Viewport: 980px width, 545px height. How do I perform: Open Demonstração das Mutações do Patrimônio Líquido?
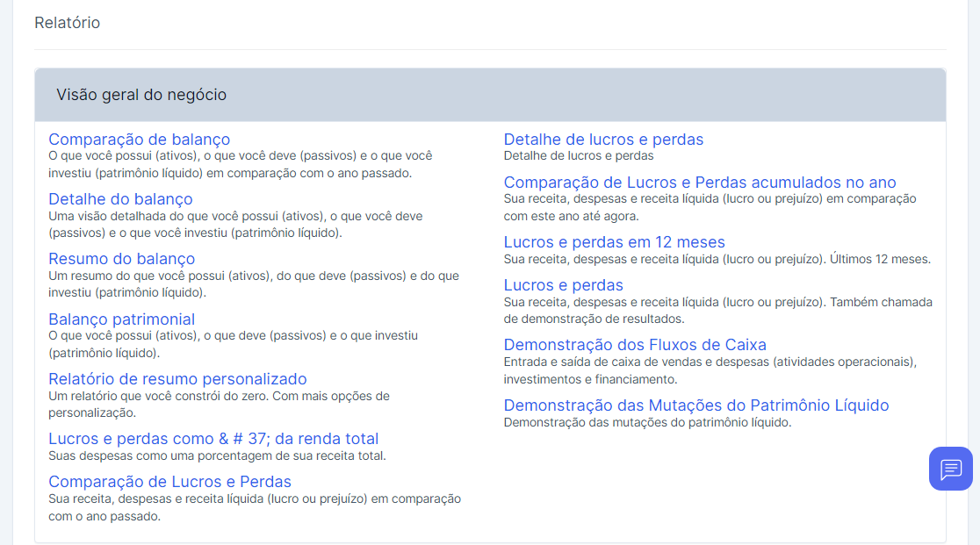(x=695, y=405)
